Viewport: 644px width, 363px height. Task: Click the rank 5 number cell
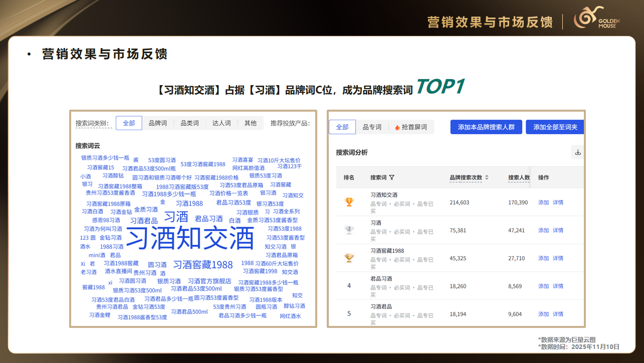(x=349, y=314)
